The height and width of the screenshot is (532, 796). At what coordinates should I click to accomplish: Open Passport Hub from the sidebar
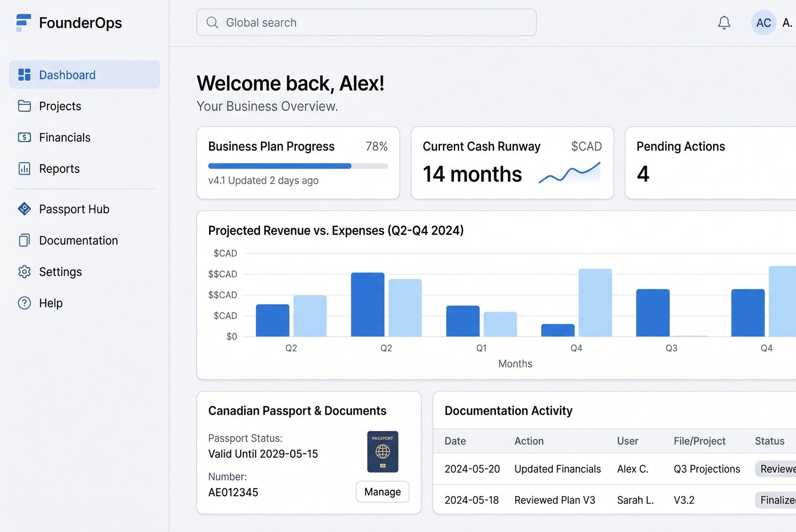[74, 209]
